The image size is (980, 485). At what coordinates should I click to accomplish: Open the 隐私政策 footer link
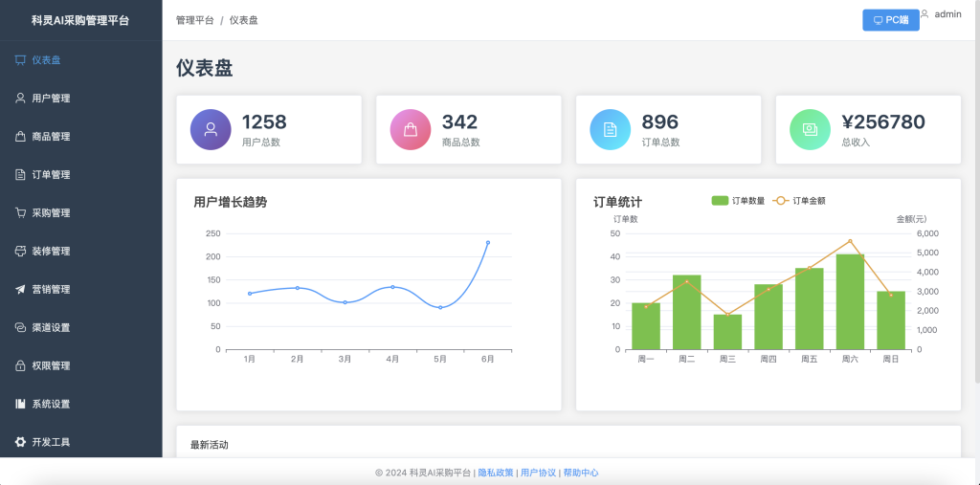[496, 473]
